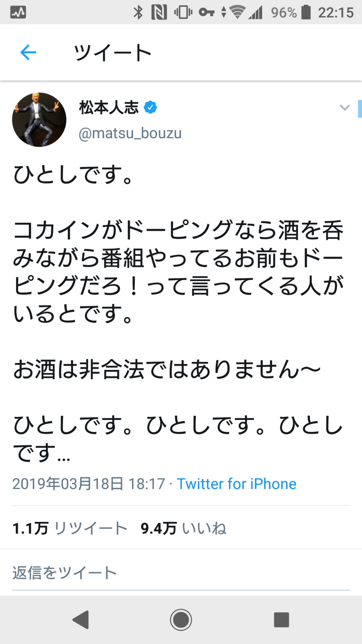Image resolution: width=362 pixels, height=644 pixels.
Task: Open the @matsu_bouzu handle
Action: 130,133
